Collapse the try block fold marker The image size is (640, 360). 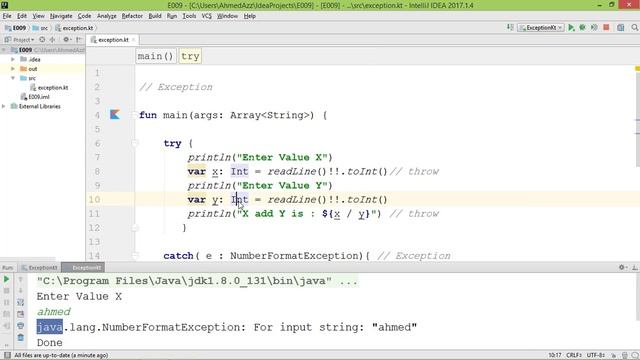(x=134, y=143)
